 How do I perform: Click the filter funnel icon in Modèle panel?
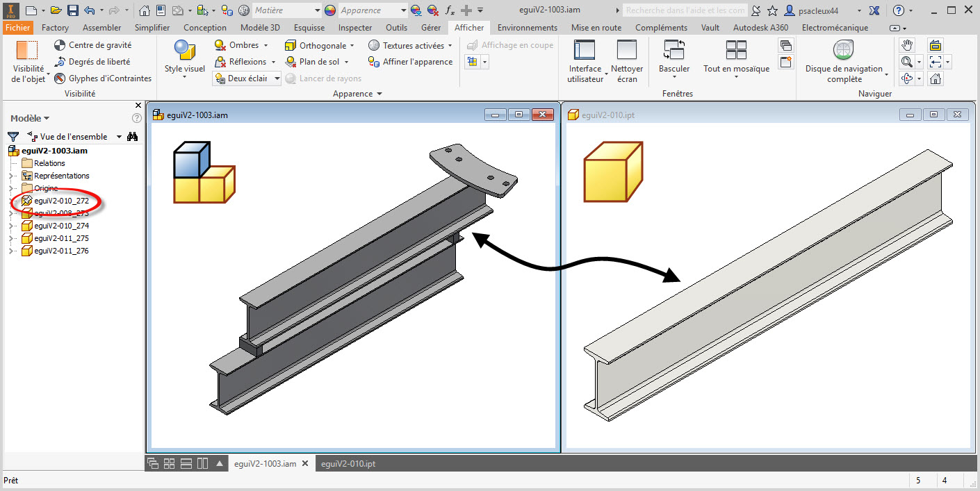[x=13, y=137]
